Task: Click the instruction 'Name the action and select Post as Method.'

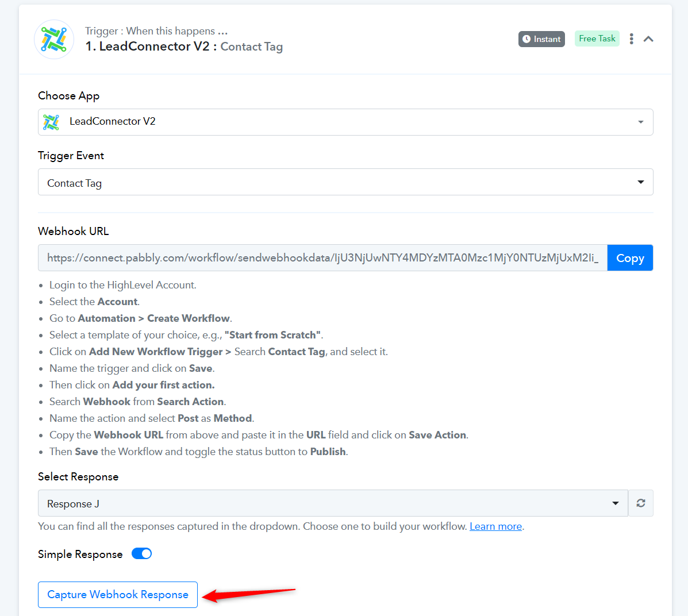Action: point(152,418)
